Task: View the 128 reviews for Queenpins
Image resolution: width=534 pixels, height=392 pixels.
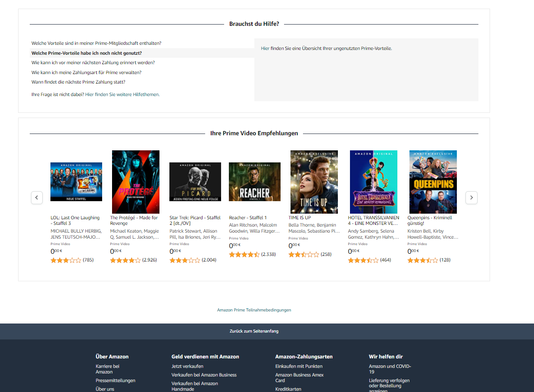Action: click(445, 260)
